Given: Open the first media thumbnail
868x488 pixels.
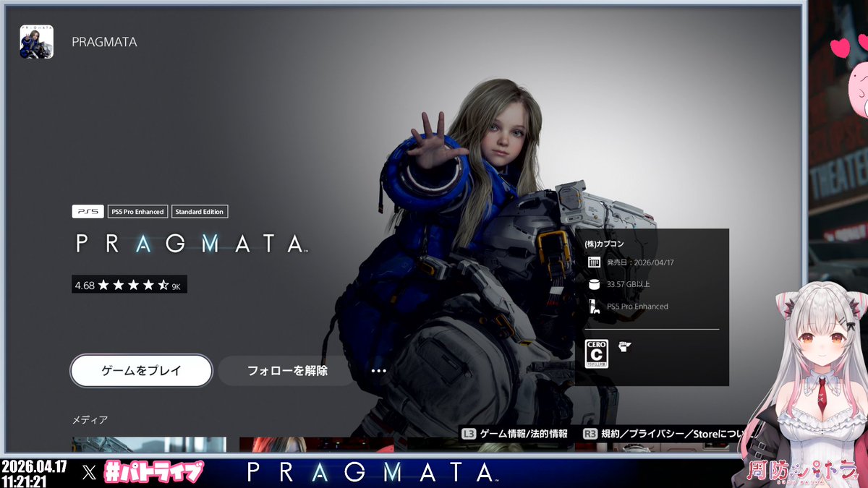Looking at the screenshot, I should 149,445.
